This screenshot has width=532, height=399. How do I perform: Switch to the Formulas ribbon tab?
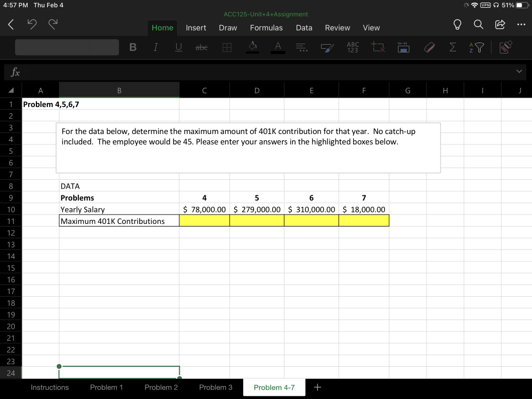pos(267,28)
